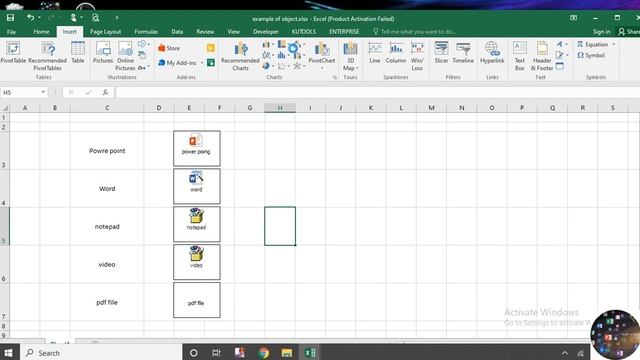
Task: Insert a Table from the ribbon
Action: 78,53
